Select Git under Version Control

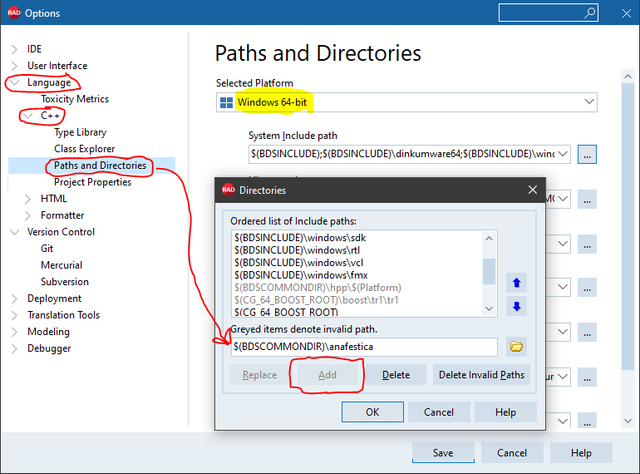click(47, 249)
